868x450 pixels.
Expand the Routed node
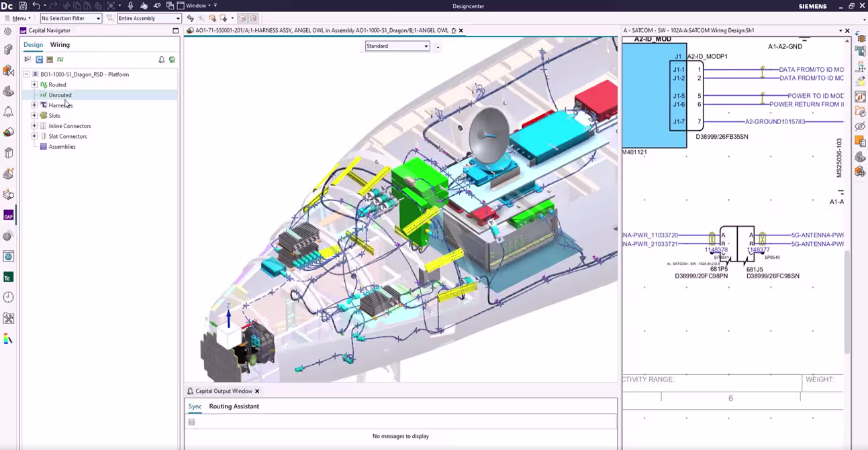click(34, 85)
